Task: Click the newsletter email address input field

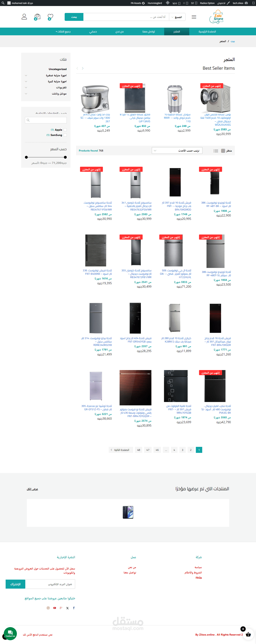Action: point(50,584)
